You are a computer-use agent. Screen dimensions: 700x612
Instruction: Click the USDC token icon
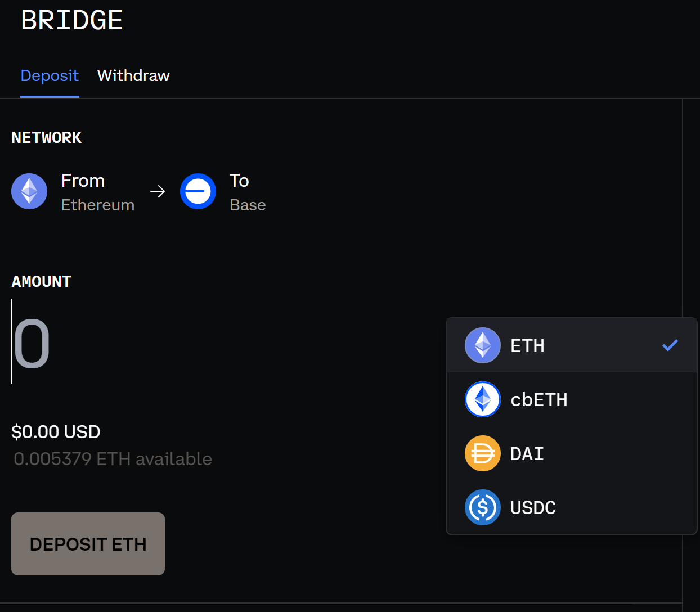(x=483, y=507)
